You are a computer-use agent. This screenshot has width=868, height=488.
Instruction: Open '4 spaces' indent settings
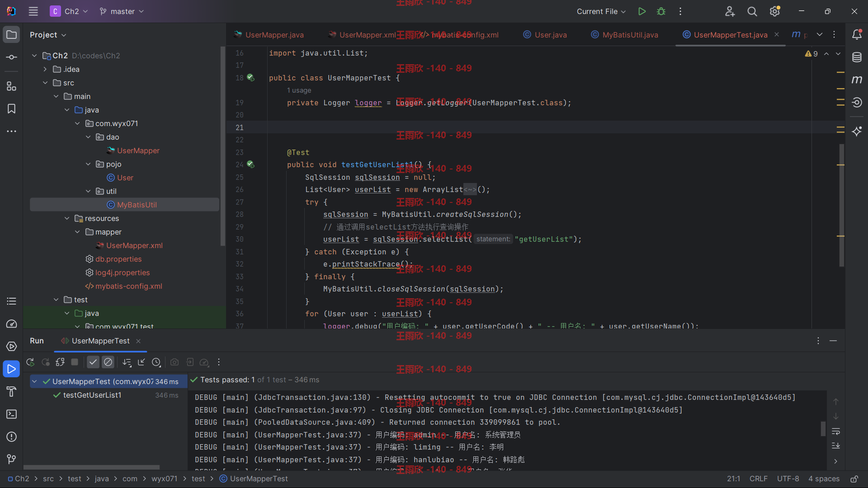pyautogui.click(x=824, y=479)
